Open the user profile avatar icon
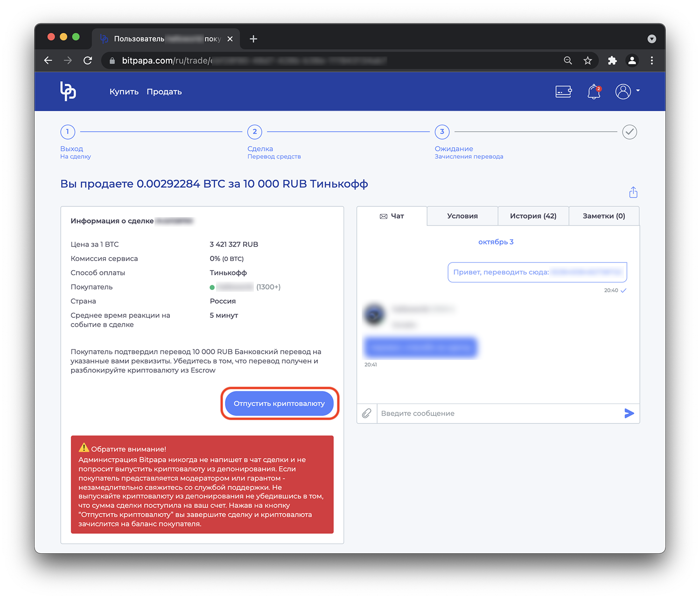 [623, 92]
